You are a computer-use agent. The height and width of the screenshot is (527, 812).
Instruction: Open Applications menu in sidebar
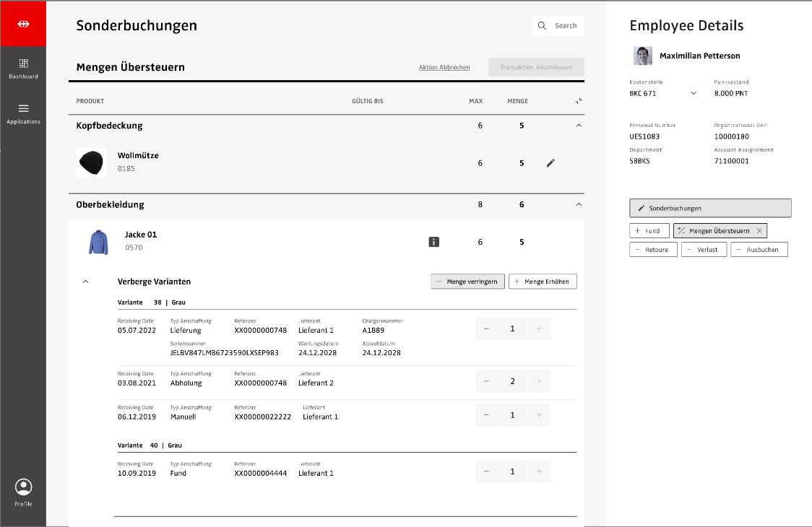point(23,113)
